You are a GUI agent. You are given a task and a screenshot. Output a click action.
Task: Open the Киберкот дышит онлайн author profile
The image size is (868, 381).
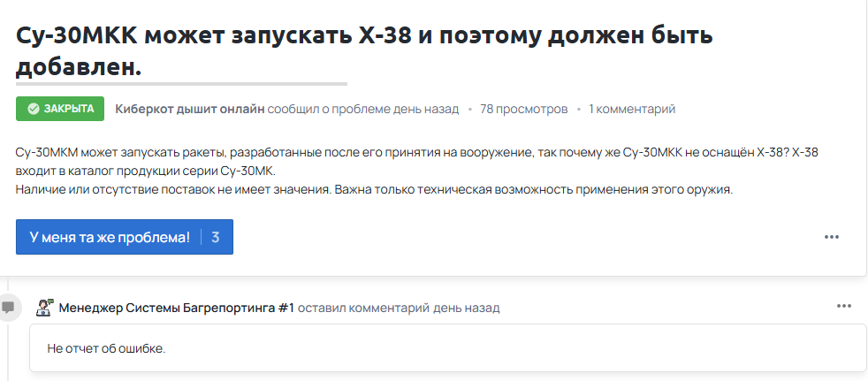tap(189, 109)
